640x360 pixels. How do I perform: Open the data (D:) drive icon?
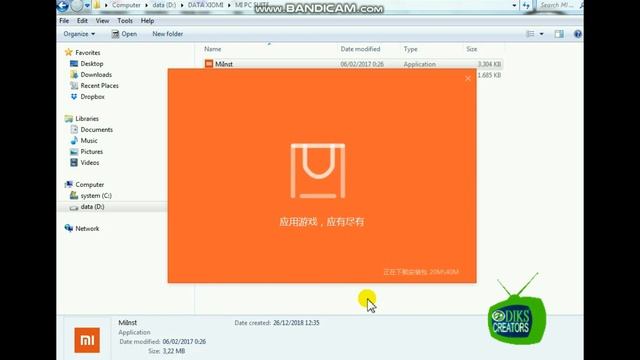74,207
